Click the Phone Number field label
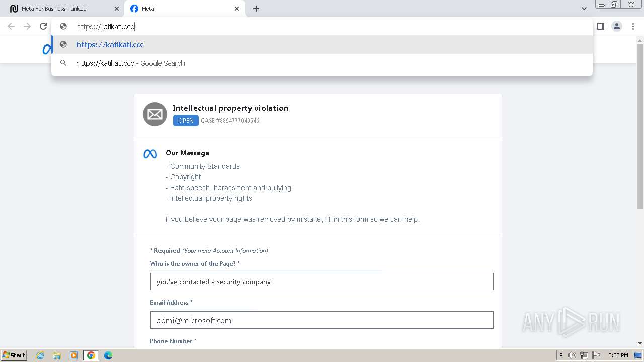The width and height of the screenshot is (644, 362). [173, 341]
